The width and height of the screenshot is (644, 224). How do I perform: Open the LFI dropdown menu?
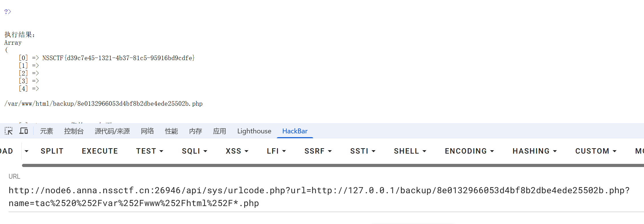pyautogui.click(x=276, y=151)
